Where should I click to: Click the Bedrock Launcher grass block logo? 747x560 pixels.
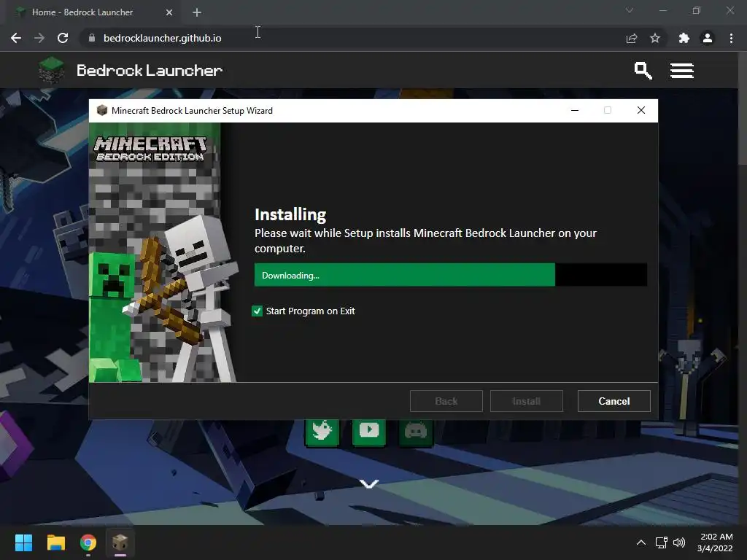pos(51,70)
